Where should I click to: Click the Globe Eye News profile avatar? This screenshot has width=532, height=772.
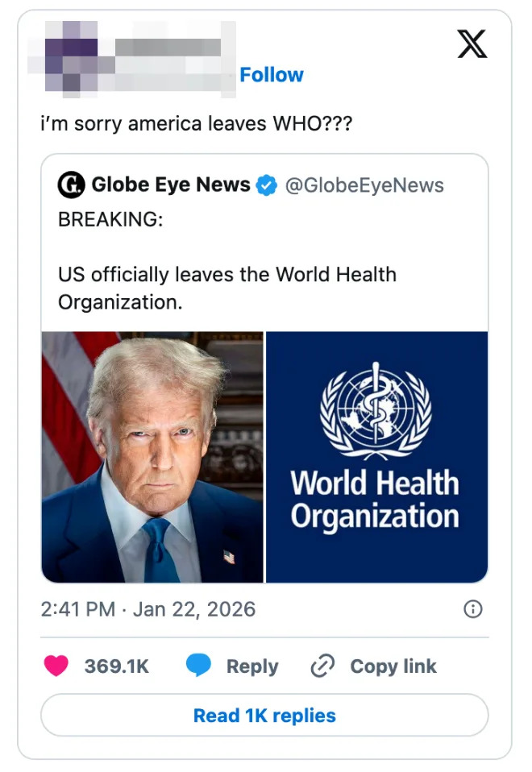pyautogui.click(x=69, y=185)
